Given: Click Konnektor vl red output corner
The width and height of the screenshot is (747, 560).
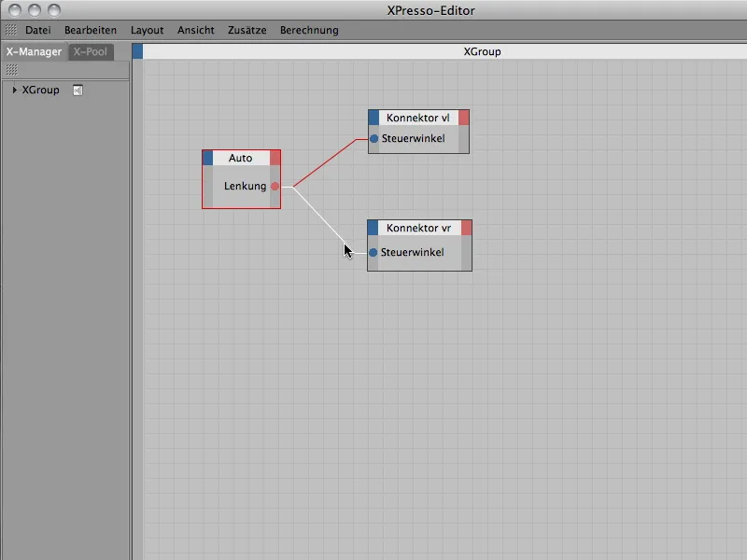Looking at the screenshot, I should click(x=463, y=118).
